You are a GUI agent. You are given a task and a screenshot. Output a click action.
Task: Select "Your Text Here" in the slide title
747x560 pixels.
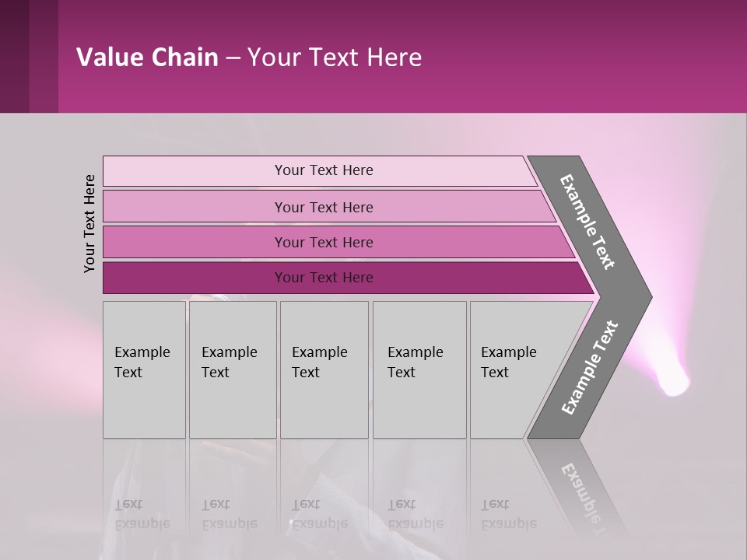pos(335,58)
